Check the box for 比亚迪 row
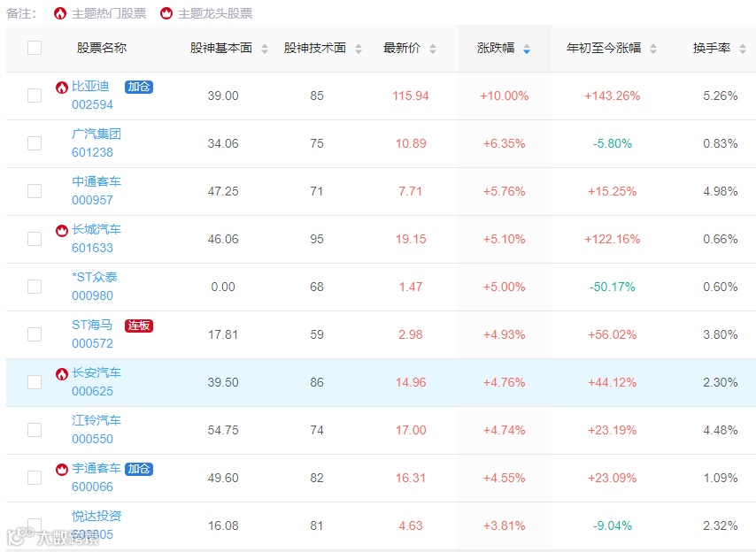756x552 pixels. [35, 96]
